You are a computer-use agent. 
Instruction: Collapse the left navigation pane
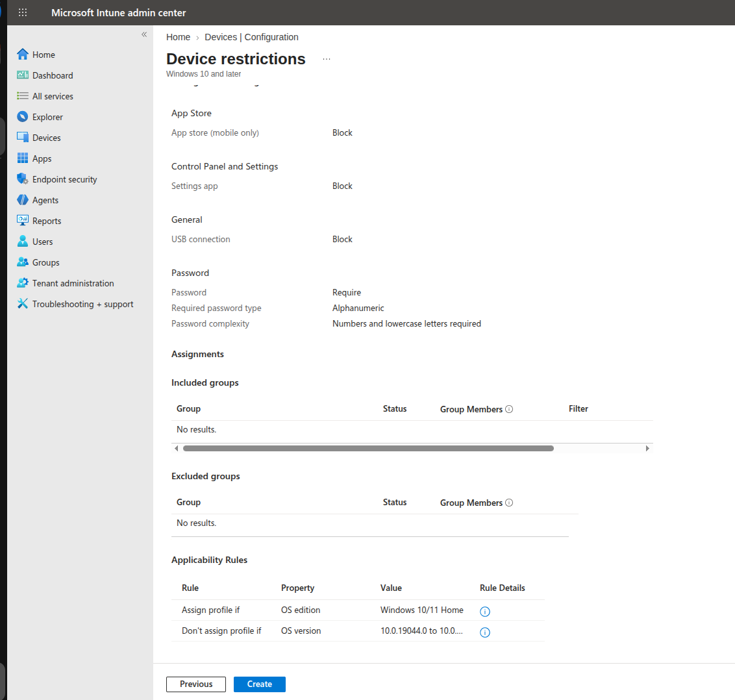click(x=144, y=34)
